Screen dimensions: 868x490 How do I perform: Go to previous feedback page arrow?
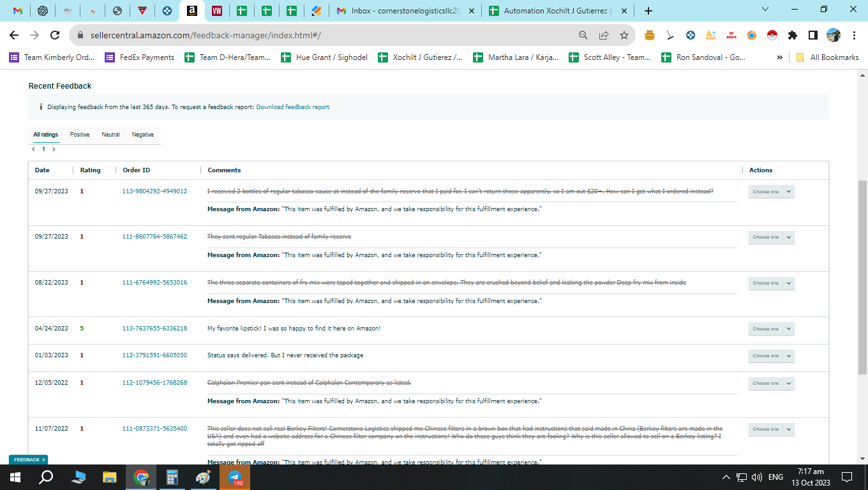[34, 149]
